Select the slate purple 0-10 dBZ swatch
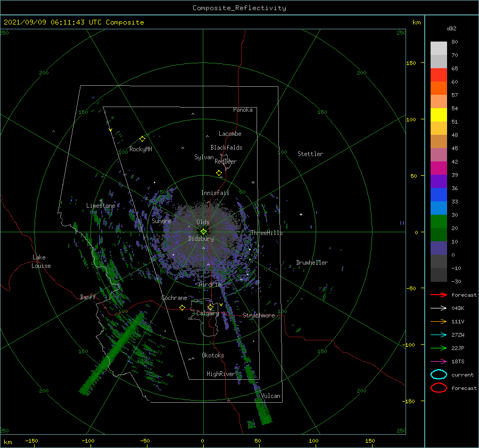The height and width of the screenshot is (448, 479). [439, 248]
